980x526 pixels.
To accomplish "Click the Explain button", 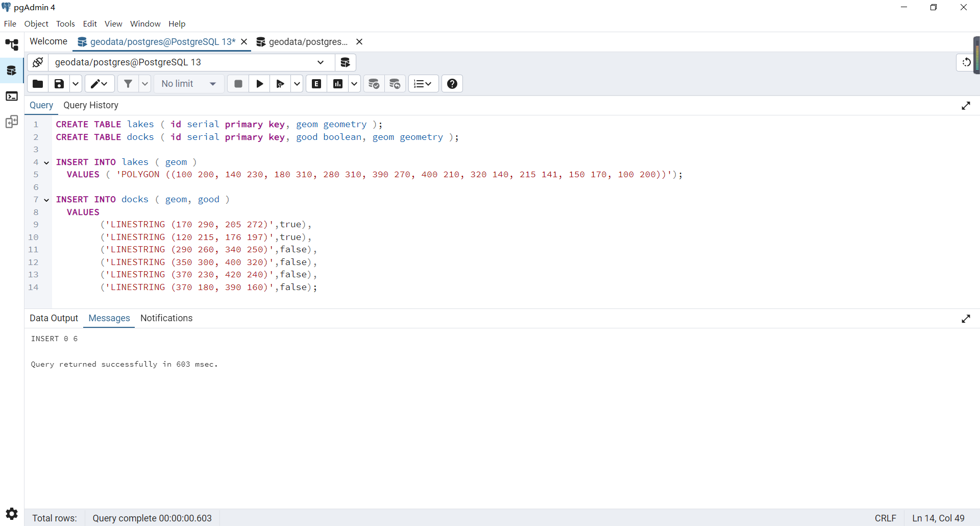I will (x=316, y=84).
